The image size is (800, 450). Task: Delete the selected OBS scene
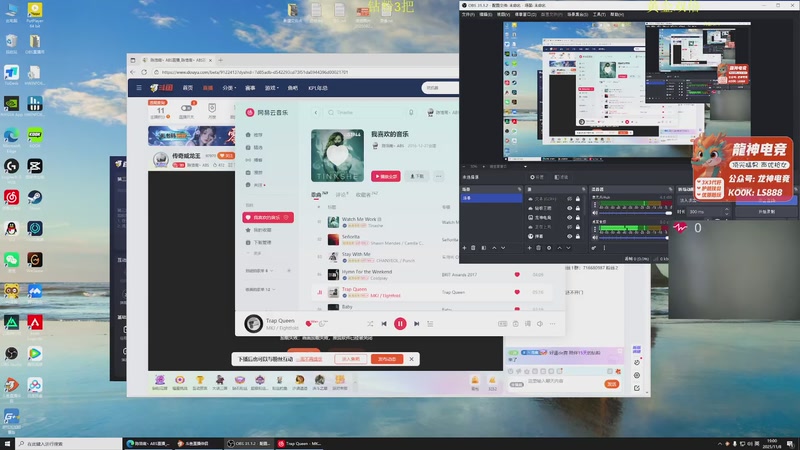[473, 248]
